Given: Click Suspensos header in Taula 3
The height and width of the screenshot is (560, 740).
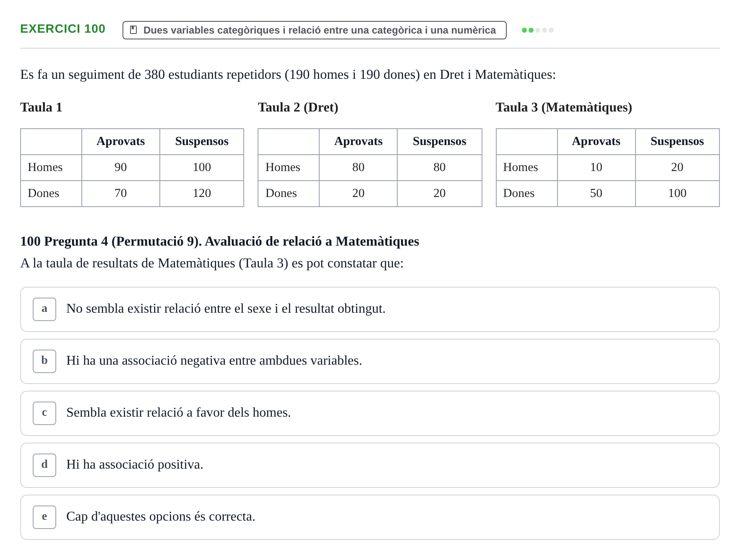Looking at the screenshot, I should click(677, 141).
